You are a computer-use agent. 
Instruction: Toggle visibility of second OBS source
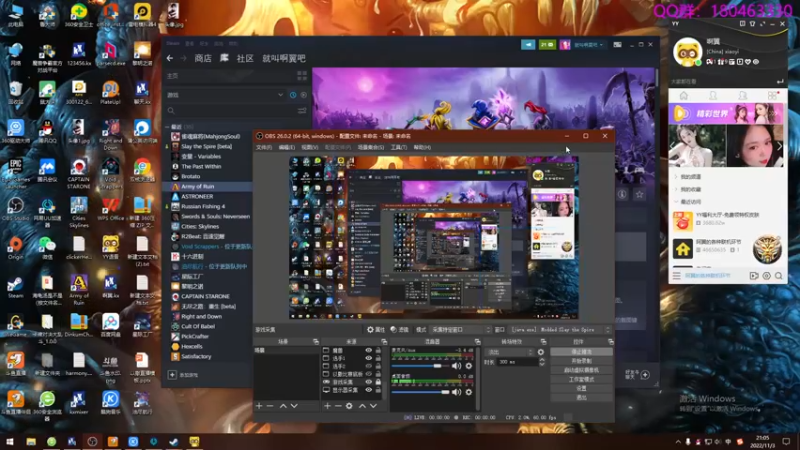[x=368, y=358]
